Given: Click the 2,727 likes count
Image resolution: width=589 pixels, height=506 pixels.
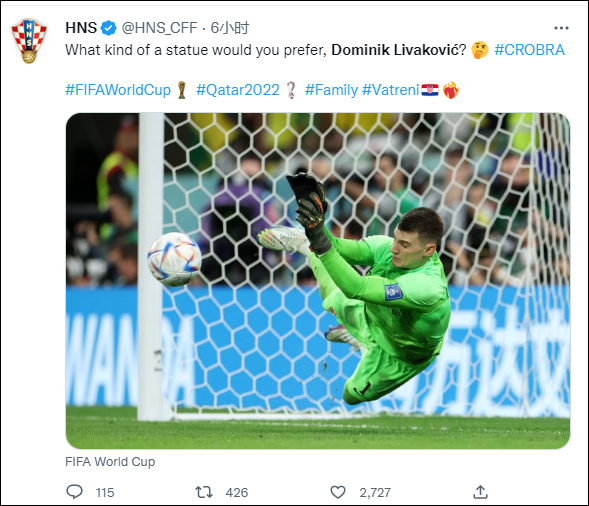Looking at the screenshot, I should (x=375, y=492).
